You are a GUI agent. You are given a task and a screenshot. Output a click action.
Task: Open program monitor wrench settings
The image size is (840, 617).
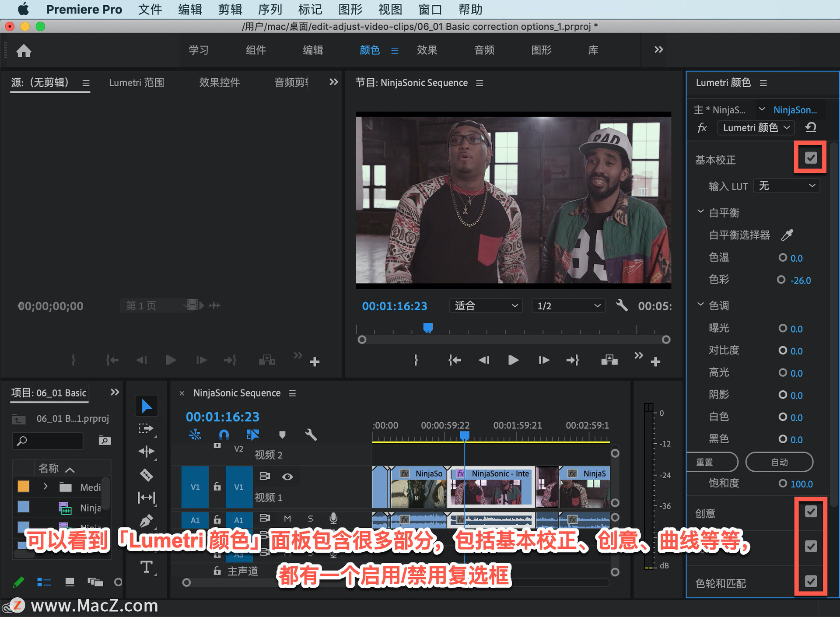point(621,305)
